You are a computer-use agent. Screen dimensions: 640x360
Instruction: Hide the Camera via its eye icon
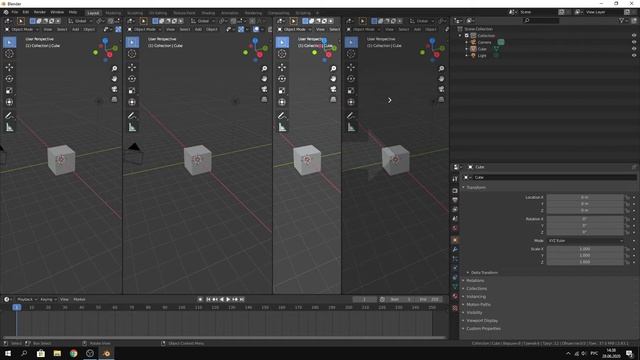point(634,42)
